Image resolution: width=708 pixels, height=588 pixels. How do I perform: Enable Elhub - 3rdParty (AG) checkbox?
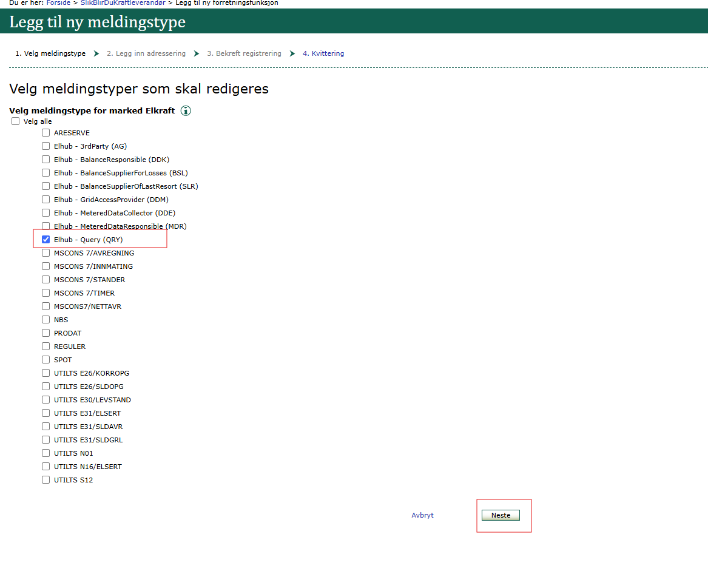point(46,146)
